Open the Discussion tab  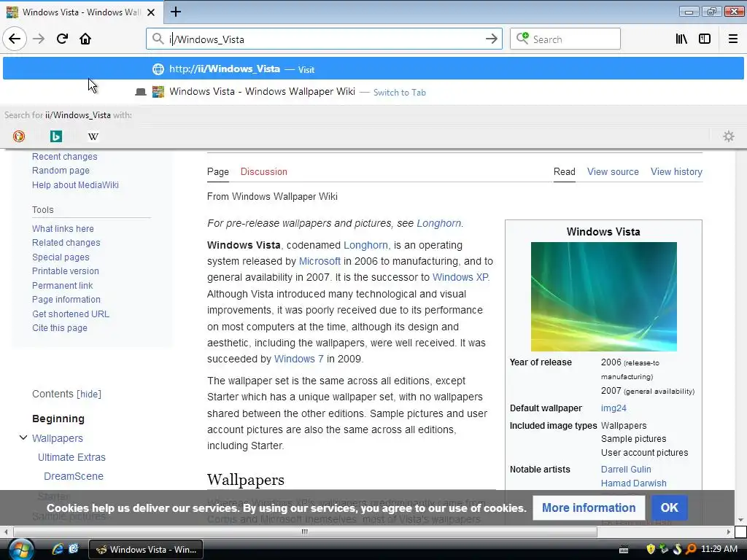click(x=263, y=172)
